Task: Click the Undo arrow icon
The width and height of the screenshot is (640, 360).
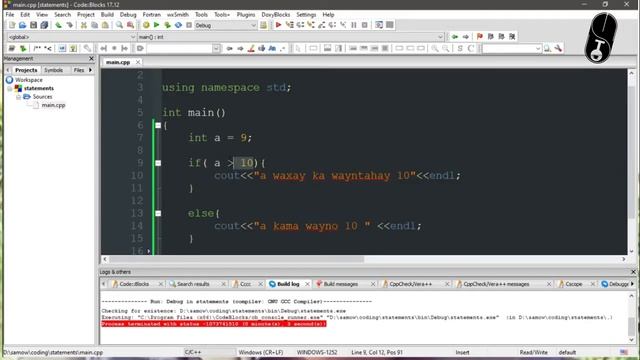Action: 59,25
